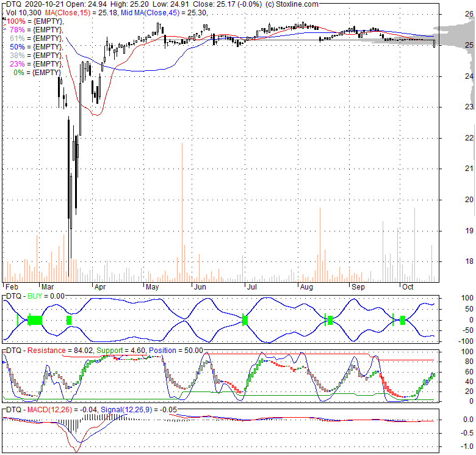
Task: Click the green buy-signal block near July
Action: click(245, 320)
